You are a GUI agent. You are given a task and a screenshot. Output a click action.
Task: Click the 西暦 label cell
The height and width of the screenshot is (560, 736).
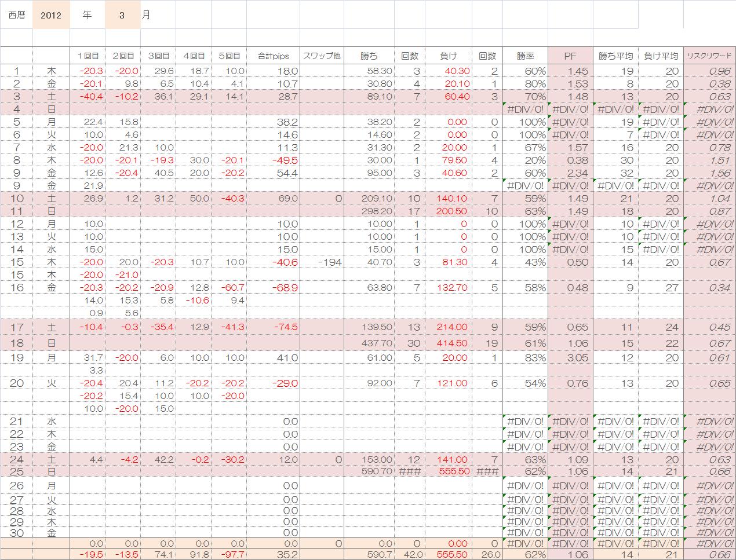(x=17, y=15)
